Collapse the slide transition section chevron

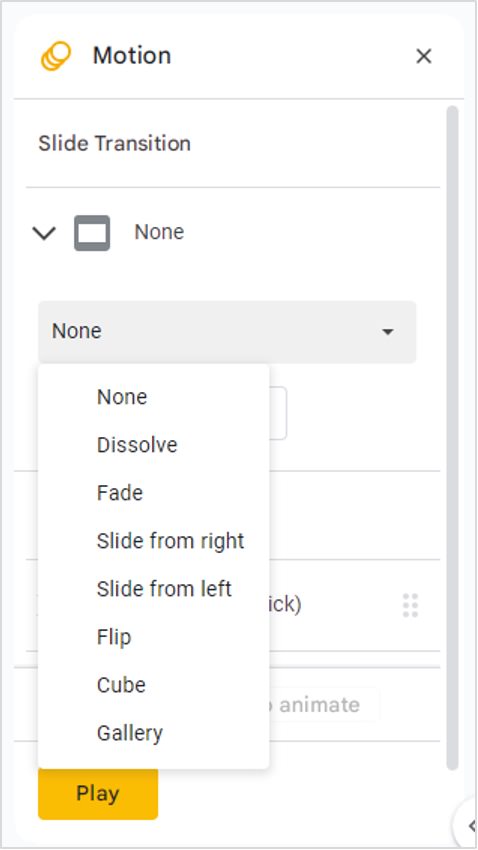point(44,233)
